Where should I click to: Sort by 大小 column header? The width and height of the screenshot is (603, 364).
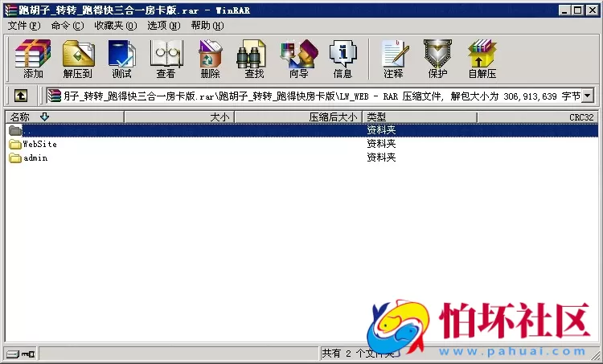click(179, 117)
